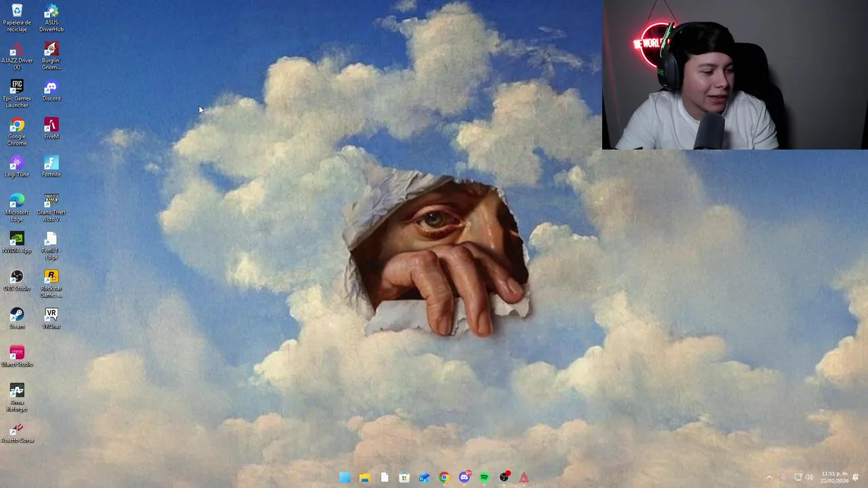The image size is (868, 488).
Task: Select the Epic Games Launcher desktop shortcut
Action: (x=17, y=94)
